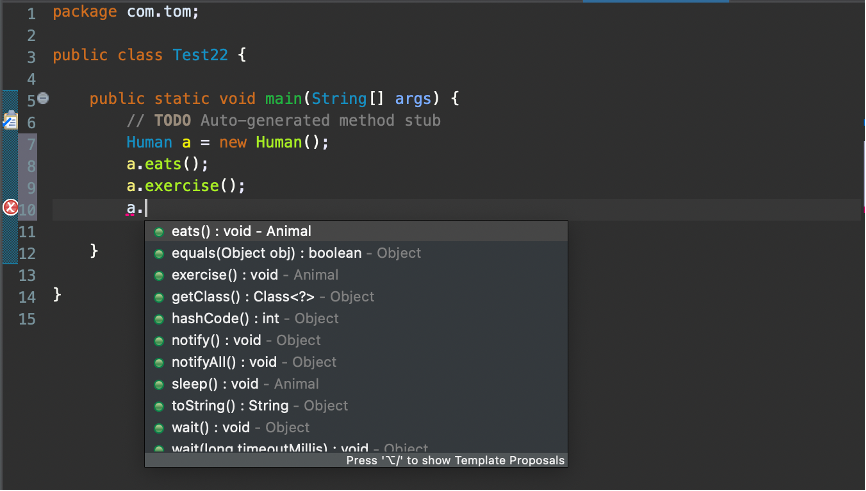Click the Template Proposals hint bar

click(x=356, y=461)
